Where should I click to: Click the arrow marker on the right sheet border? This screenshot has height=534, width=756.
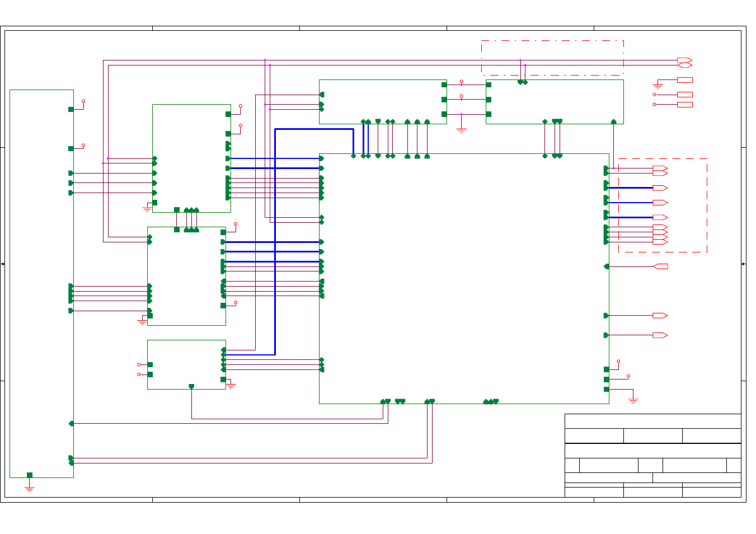[744, 264]
